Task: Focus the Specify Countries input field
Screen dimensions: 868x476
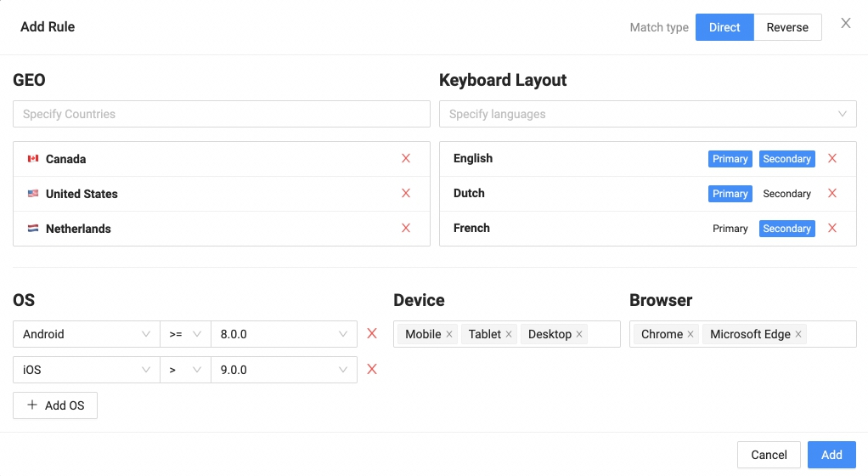Action: 221,114
